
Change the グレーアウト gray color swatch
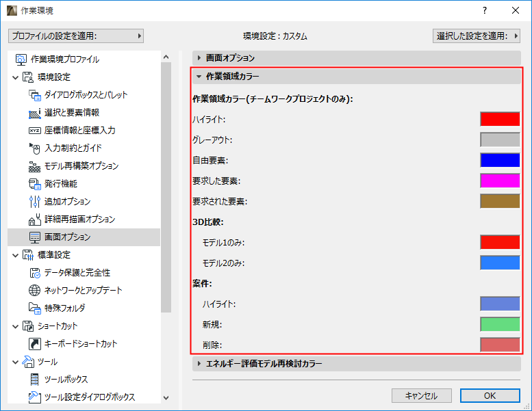[500, 140]
